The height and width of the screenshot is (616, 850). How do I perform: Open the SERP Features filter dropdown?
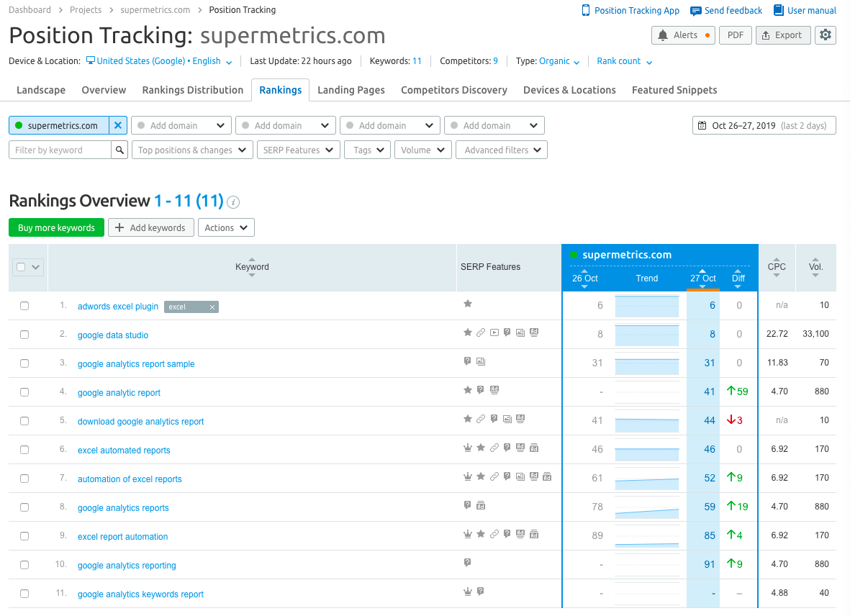[298, 150]
